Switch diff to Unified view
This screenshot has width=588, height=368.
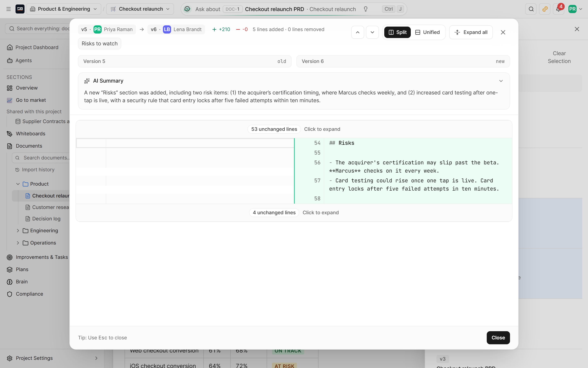click(x=428, y=32)
